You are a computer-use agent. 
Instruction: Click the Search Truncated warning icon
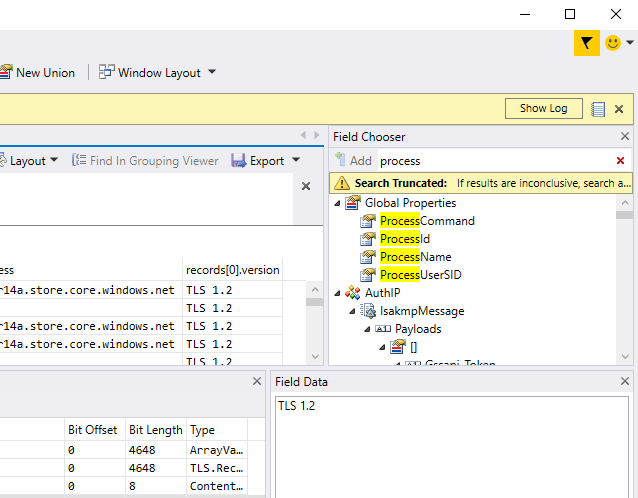pyautogui.click(x=341, y=183)
